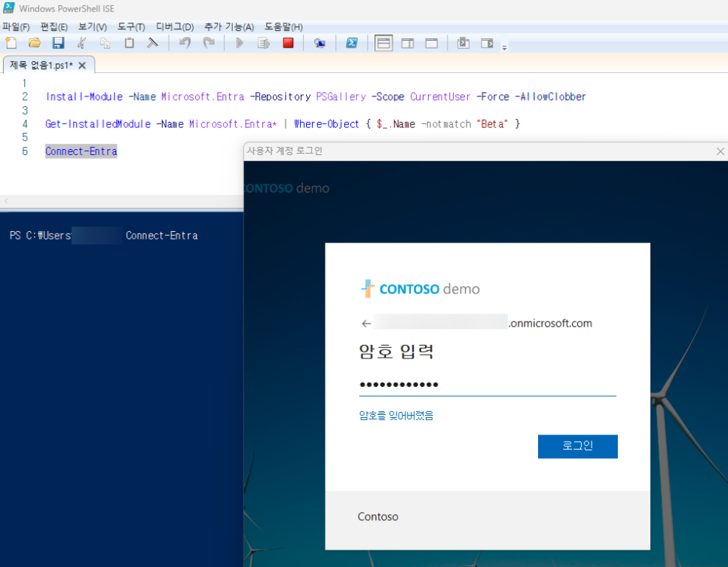Viewport: 728px width, 567px height.
Task: Toggle Show Script Pane Right layout
Action: pyautogui.click(x=407, y=43)
